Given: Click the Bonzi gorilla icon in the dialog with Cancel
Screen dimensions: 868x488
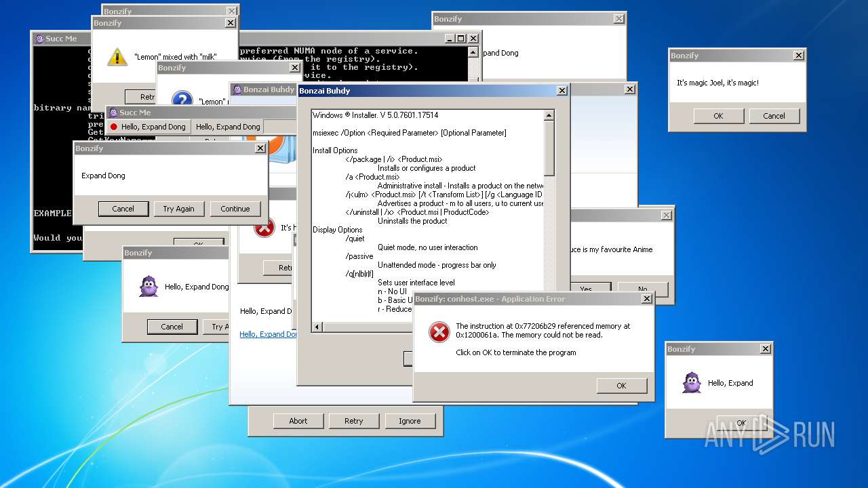Looking at the screenshot, I should click(x=149, y=287).
